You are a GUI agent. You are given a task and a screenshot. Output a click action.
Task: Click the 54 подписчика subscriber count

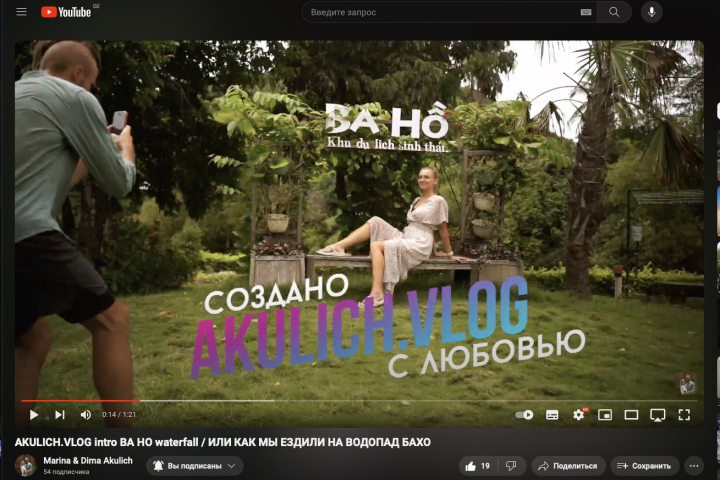coord(66,472)
